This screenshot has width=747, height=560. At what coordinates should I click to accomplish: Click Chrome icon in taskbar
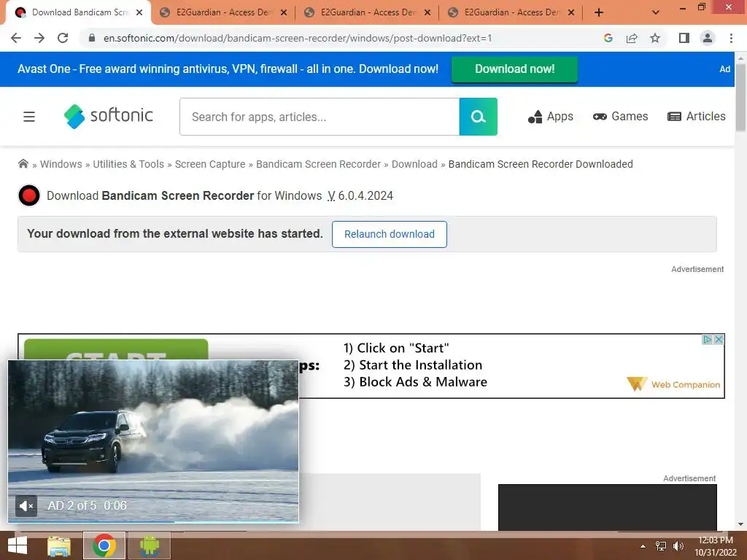click(104, 545)
